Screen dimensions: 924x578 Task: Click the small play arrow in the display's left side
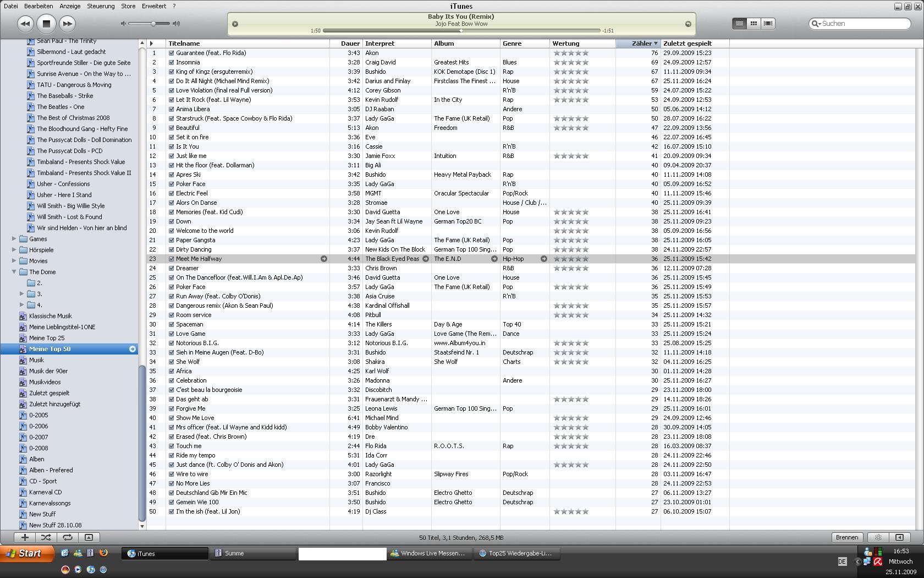pyautogui.click(x=235, y=24)
